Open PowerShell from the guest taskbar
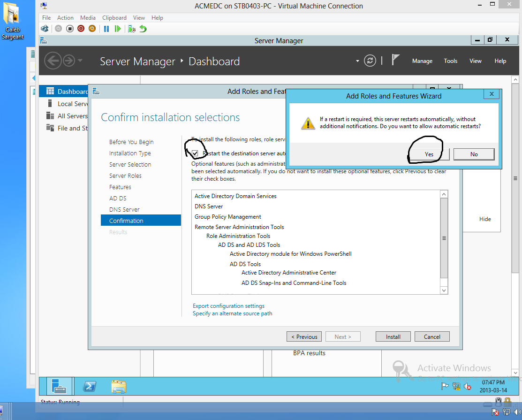This screenshot has height=420, width=522. pyautogui.click(x=90, y=386)
